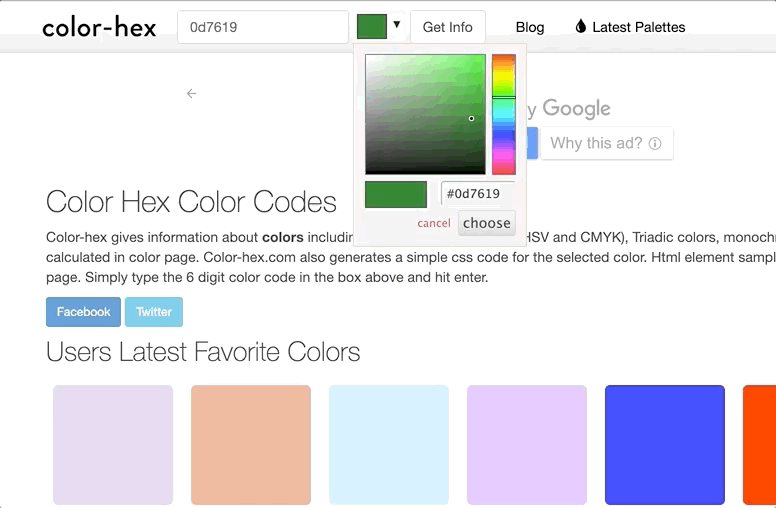Select the peach favorite color swatch
This screenshot has width=776, height=508.
coord(251,445)
